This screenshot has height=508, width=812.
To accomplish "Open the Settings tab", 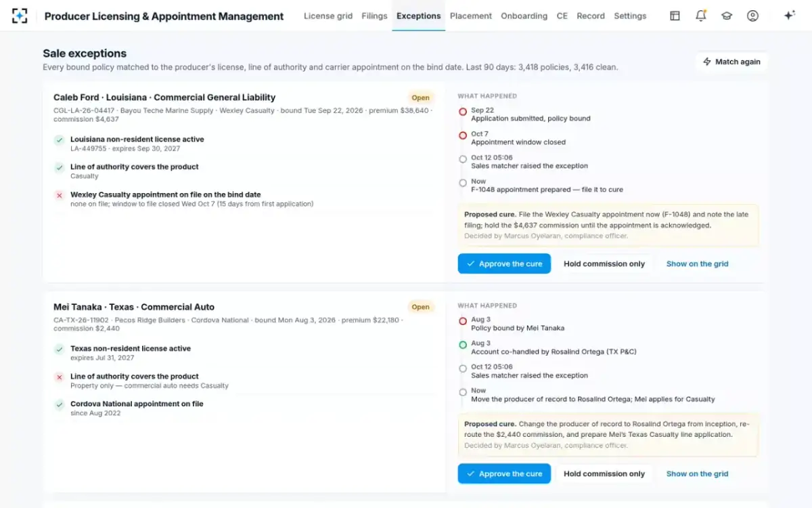I will (630, 16).
